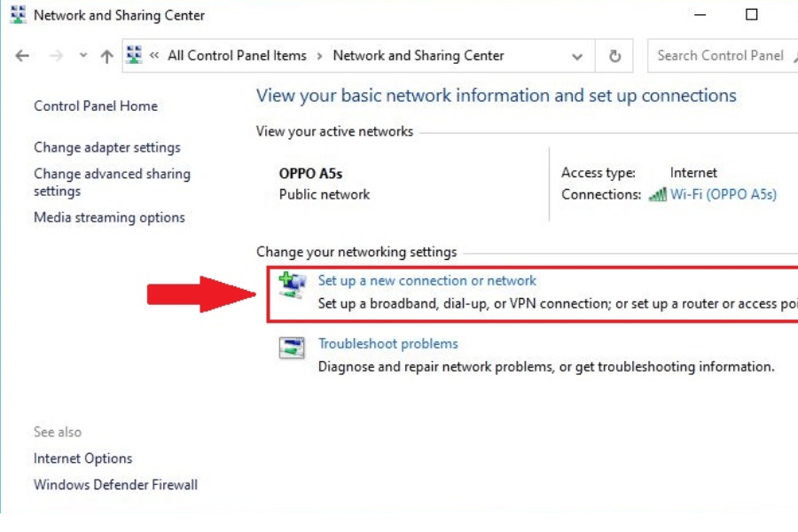This screenshot has height=532, width=798.
Task: Click the Wi-Fi signal bars icon
Action: 657,195
